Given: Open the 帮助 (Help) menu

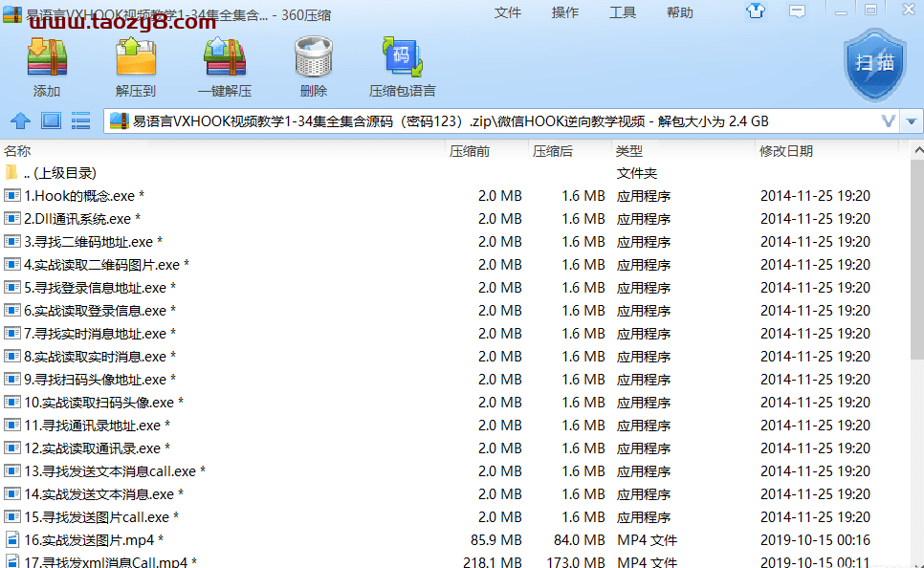Looking at the screenshot, I should pyautogui.click(x=679, y=12).
